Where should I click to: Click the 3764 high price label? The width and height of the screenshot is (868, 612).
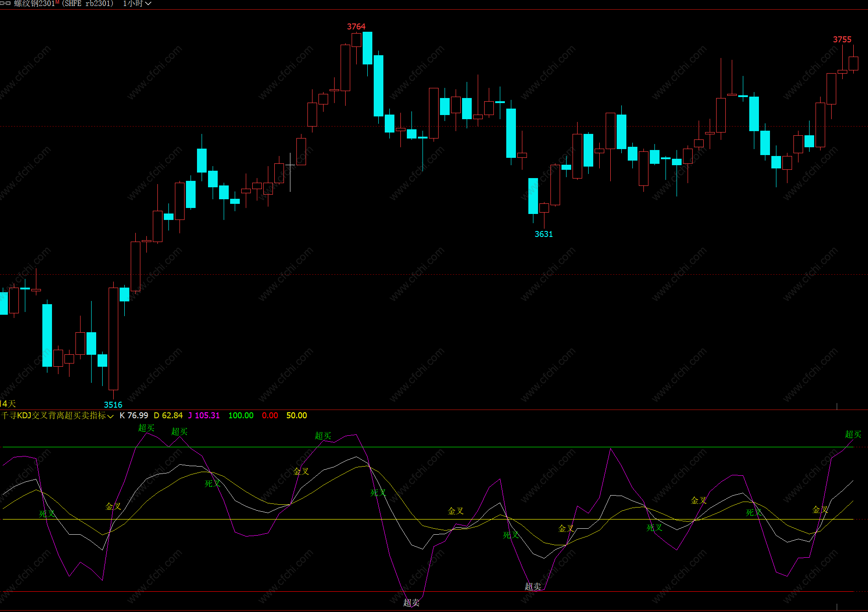pyautogui.click(x=356, y=27)
